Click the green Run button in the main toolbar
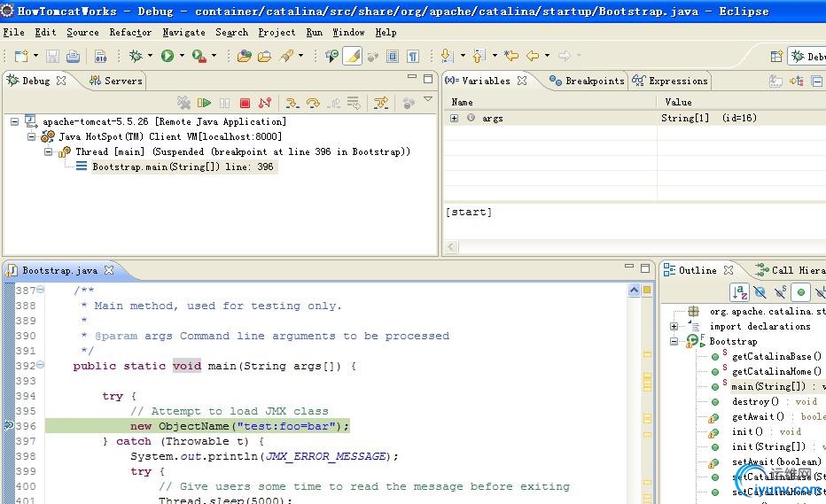The width and height of the screenshot is (826, 504). point(168,55)
